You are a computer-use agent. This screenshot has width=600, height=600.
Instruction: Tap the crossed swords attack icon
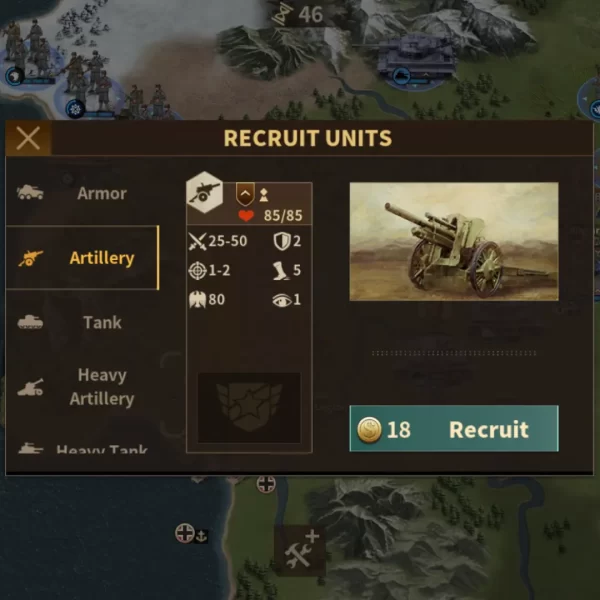[x=197, y=241]
